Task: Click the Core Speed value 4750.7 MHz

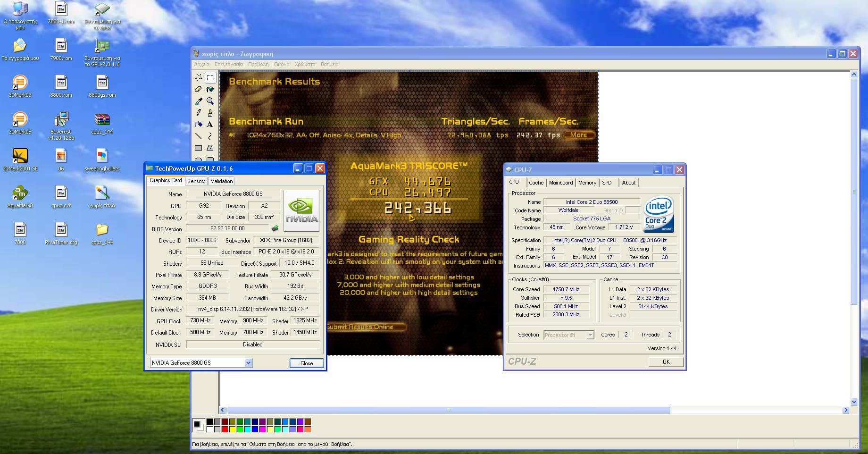Action: pyautogui.click(x=566, y=289)
